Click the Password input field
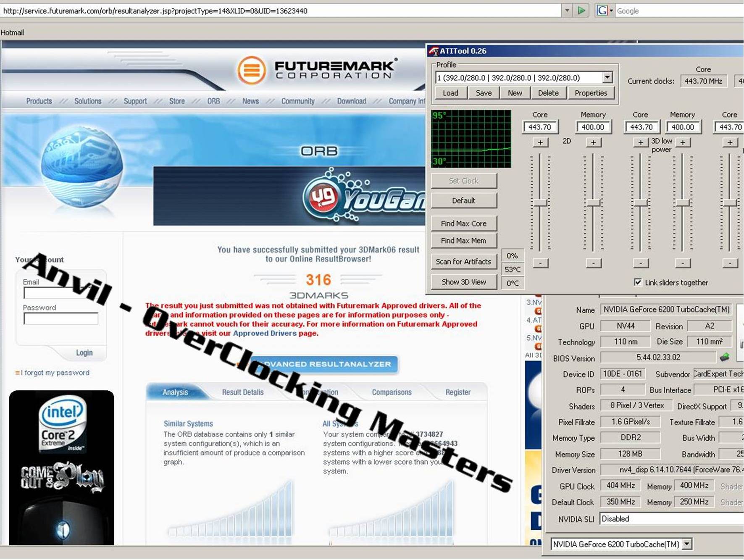The height and width of the screenshot is (560, 744). coord(61,319)
